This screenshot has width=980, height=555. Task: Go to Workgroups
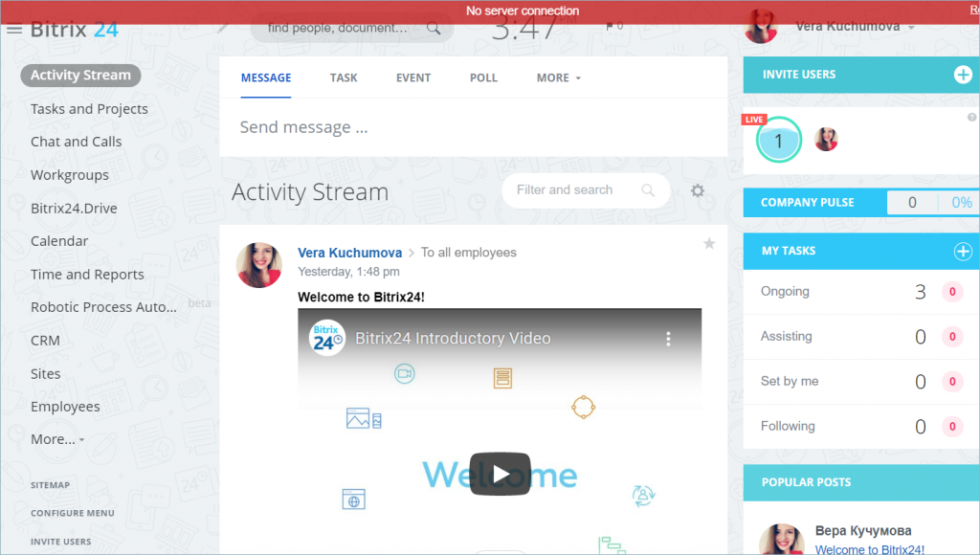(x=69, y=176)
